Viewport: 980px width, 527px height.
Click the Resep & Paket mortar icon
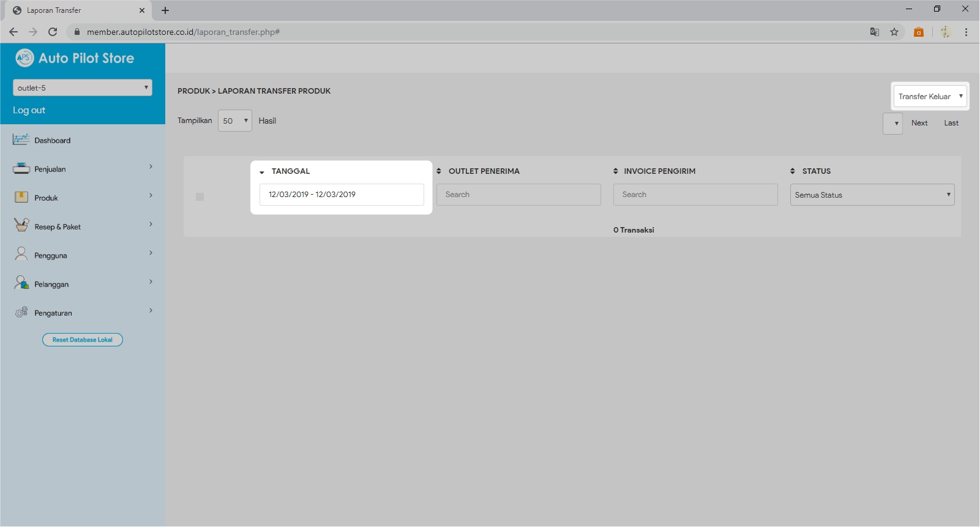21,225
